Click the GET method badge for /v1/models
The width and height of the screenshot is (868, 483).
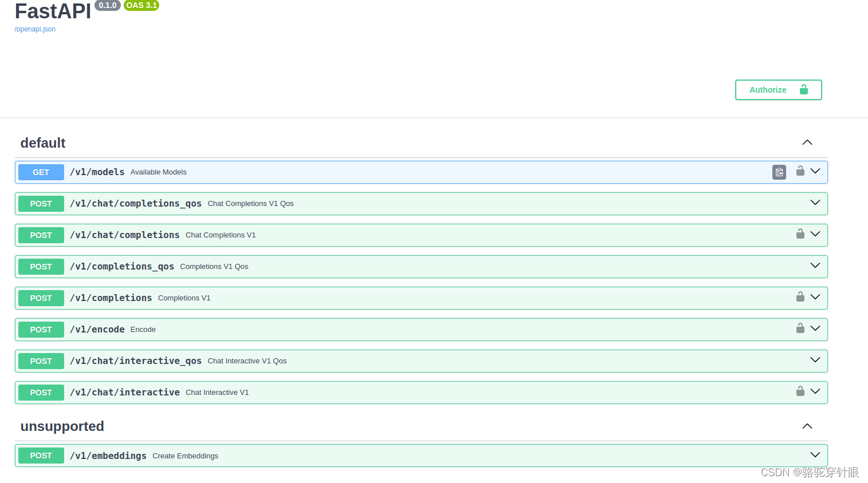pyautogui.click(x=41, y=172)
